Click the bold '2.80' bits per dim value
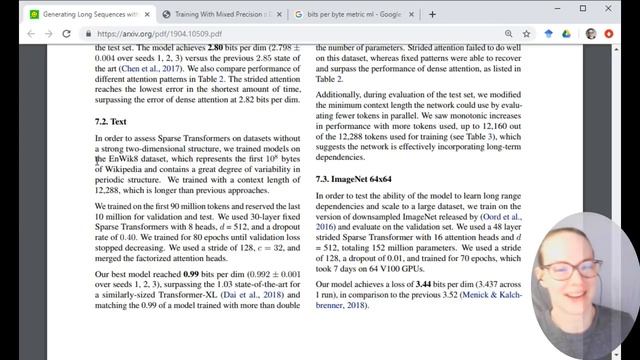The height and width of the screenshot is (360, 640). (x=215, y=48)
